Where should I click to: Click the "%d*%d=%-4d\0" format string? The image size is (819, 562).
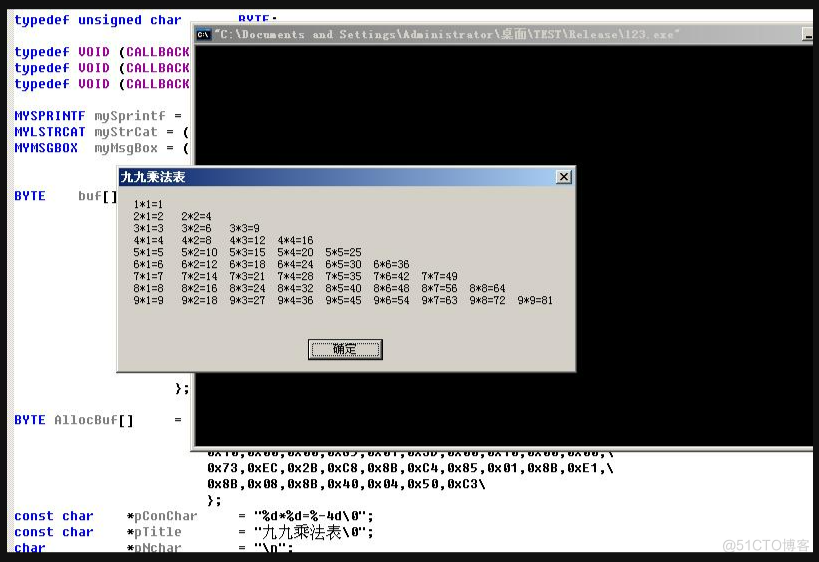310,517
